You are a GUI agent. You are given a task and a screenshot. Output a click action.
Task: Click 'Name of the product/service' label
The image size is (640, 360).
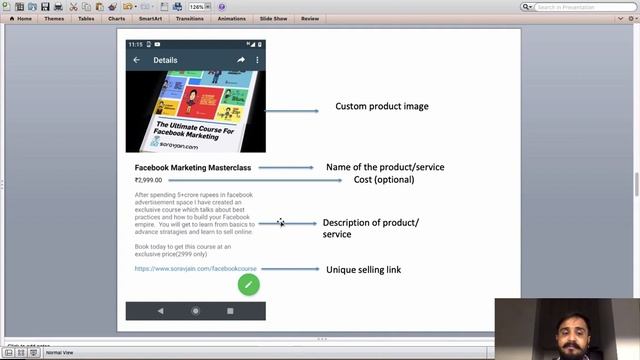click(385, 167)
